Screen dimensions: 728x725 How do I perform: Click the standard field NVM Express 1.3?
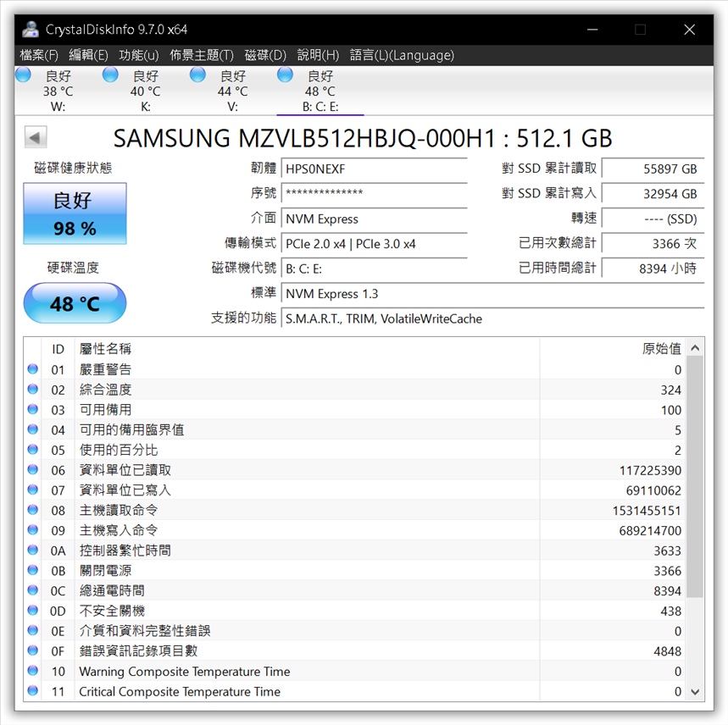coord(492,294)
